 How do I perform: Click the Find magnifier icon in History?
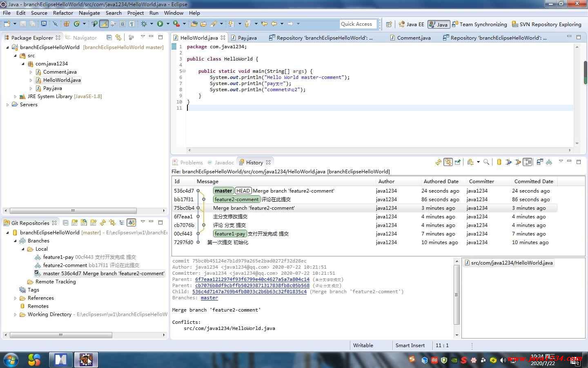click(486, 162)
